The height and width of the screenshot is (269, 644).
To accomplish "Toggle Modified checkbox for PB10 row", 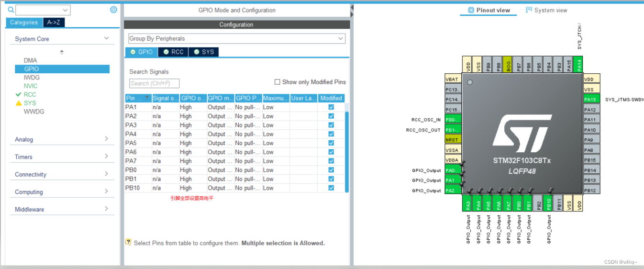I will (331, 188).
